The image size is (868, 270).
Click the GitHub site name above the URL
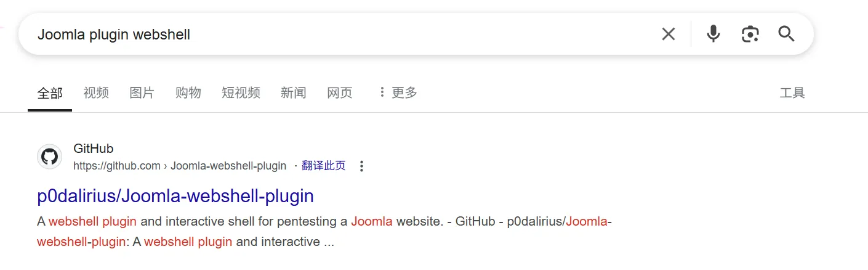coord(93,149)
